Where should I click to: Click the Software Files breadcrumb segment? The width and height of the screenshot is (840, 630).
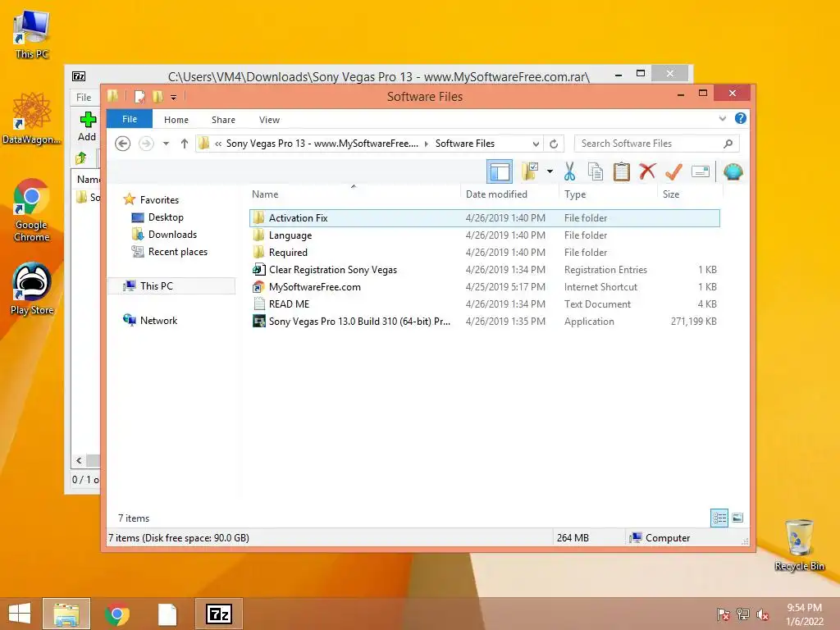tap(464, 144)
